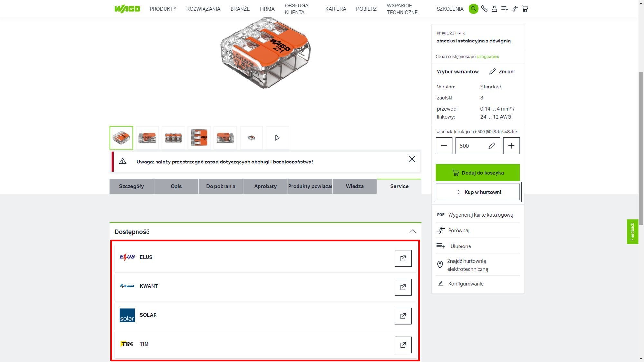Screen dimensions: 644x362
Task: Open SOLAR external link icon
Action: (x=403, y=316)
